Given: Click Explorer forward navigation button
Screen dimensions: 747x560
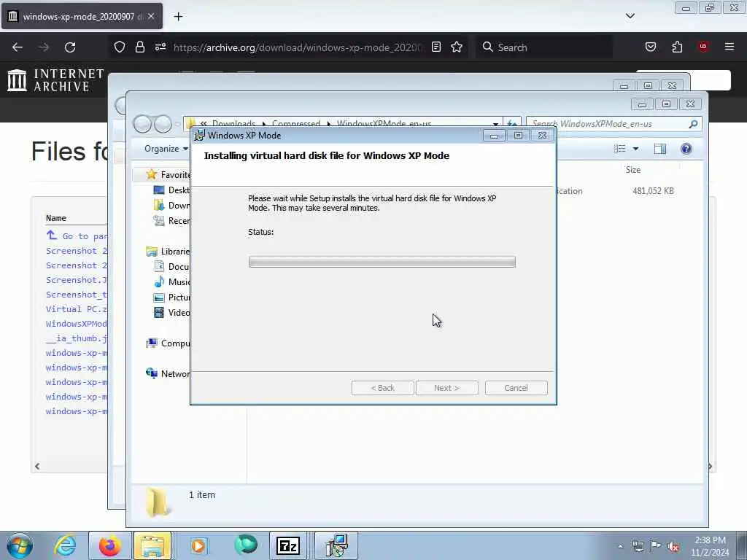Looking at the screenshot, I should click(x=163, y=124).
